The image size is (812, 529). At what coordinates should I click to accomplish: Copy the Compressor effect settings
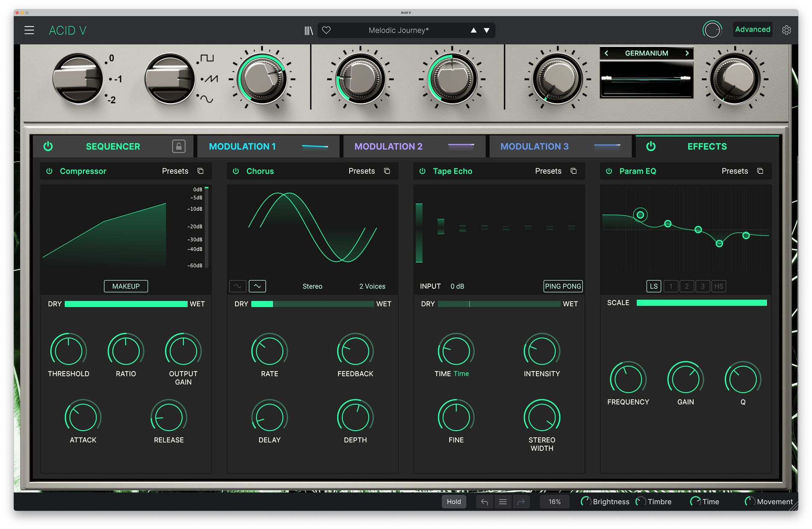point(200,171)
